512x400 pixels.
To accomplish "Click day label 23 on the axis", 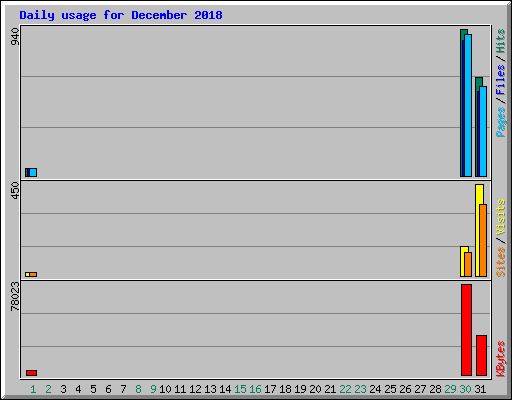I will (x=360, y=389).
